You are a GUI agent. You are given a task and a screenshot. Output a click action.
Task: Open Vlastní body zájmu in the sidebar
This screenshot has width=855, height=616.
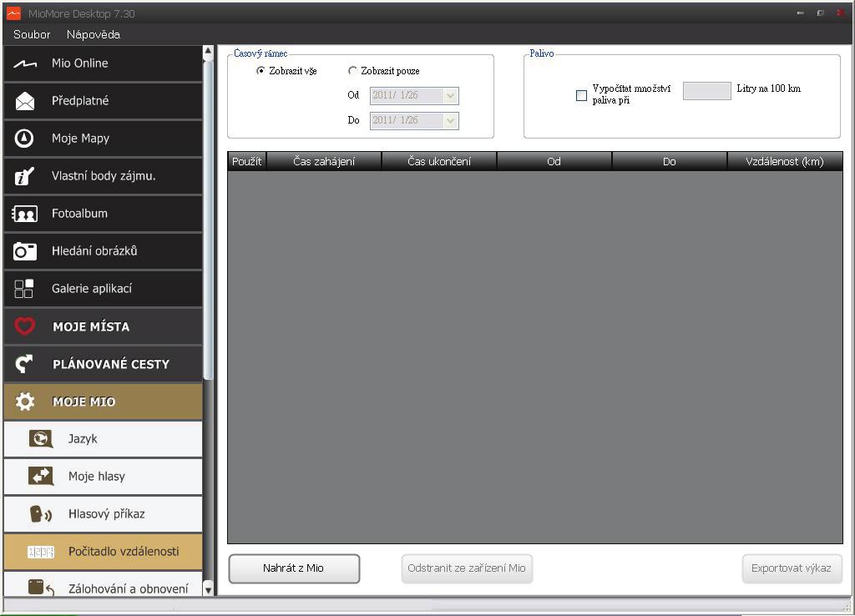pos(103,176)
